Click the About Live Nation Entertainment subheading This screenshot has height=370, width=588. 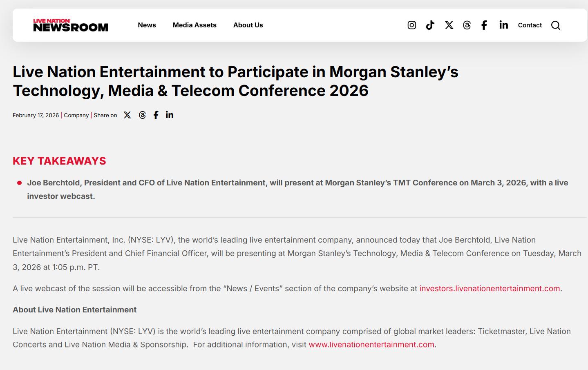point(75,310)
